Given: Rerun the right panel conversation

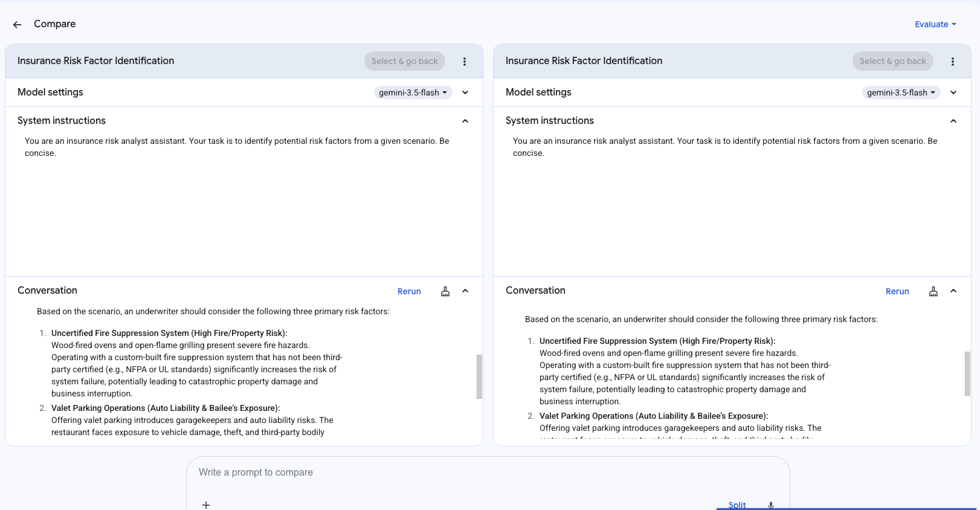Looking at the screenshot, I should click(897, 291).
